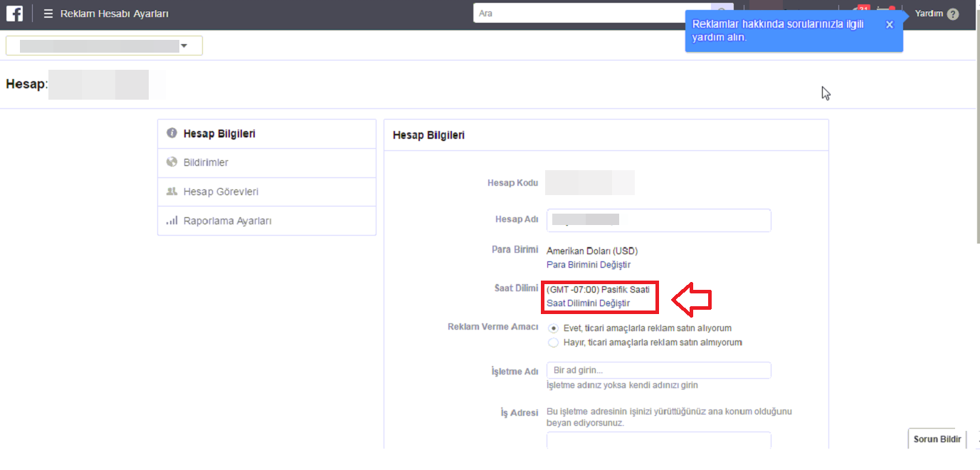The image size is (980, 470).
Task: Click the Hesap Kodu label
Action: (512, 183)
